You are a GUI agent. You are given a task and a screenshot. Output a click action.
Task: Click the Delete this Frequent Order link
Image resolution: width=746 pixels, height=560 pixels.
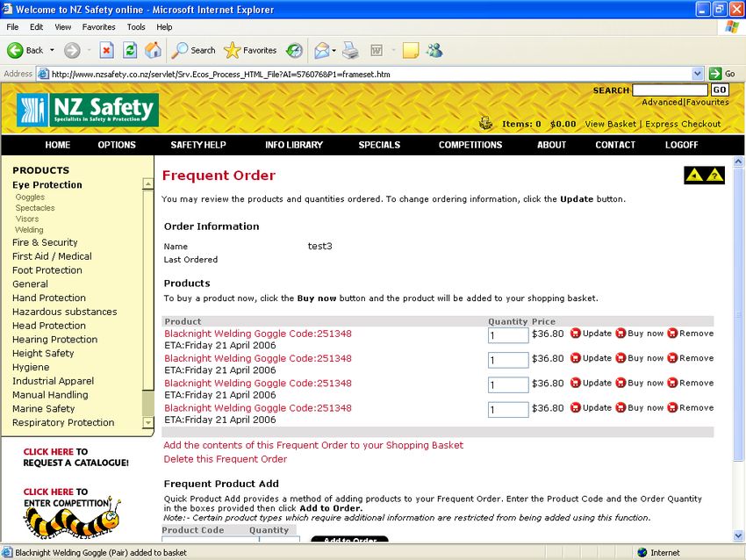[x=225, y=459]
